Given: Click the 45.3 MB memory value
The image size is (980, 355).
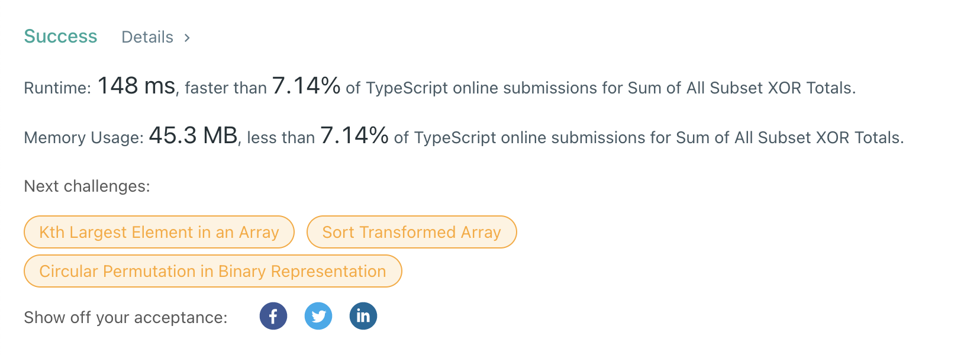Looking at the screenshot, I should tap(193, 136).
